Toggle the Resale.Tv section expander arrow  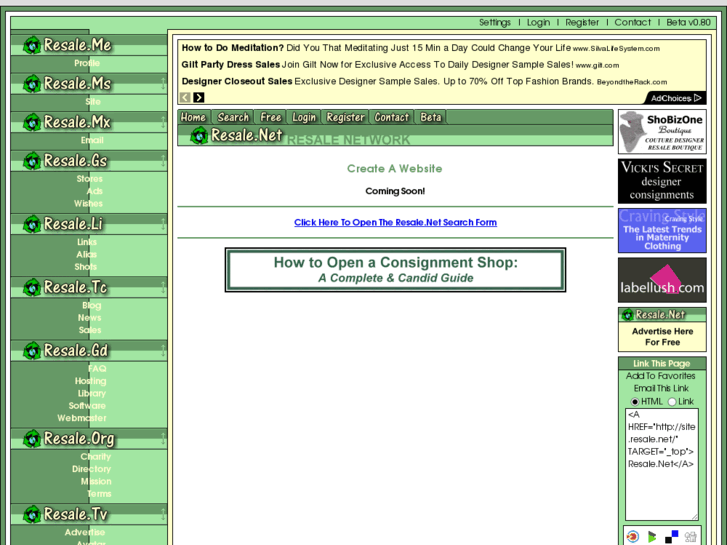pyautogui.click(x=163, y=514)
